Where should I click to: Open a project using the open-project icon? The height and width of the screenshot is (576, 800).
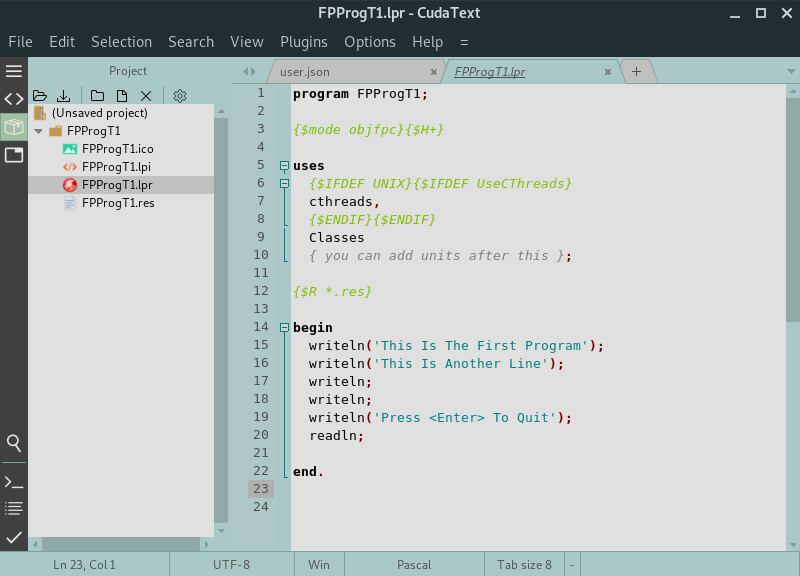click(39, 95)
